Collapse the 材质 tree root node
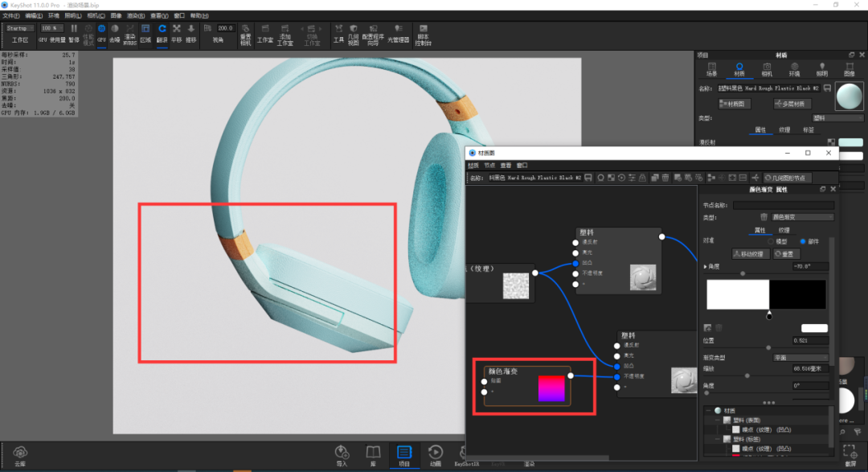The image size is (868, 472). (709, 411)
